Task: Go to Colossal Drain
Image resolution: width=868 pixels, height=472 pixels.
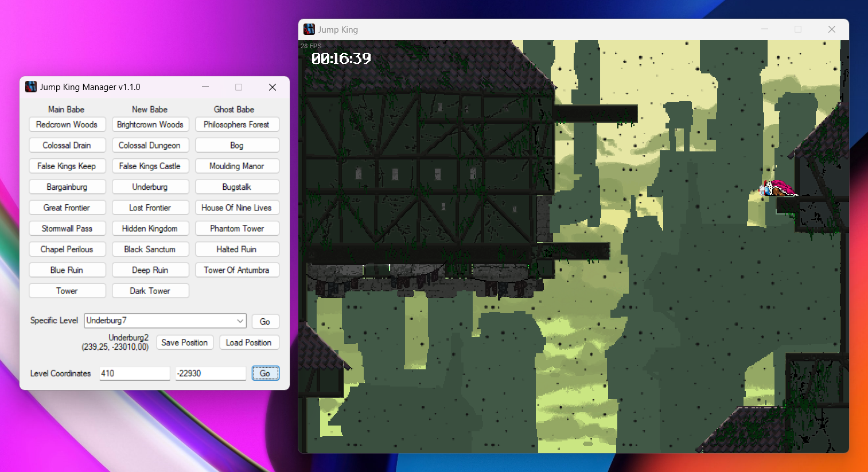Action: point(67,145)
